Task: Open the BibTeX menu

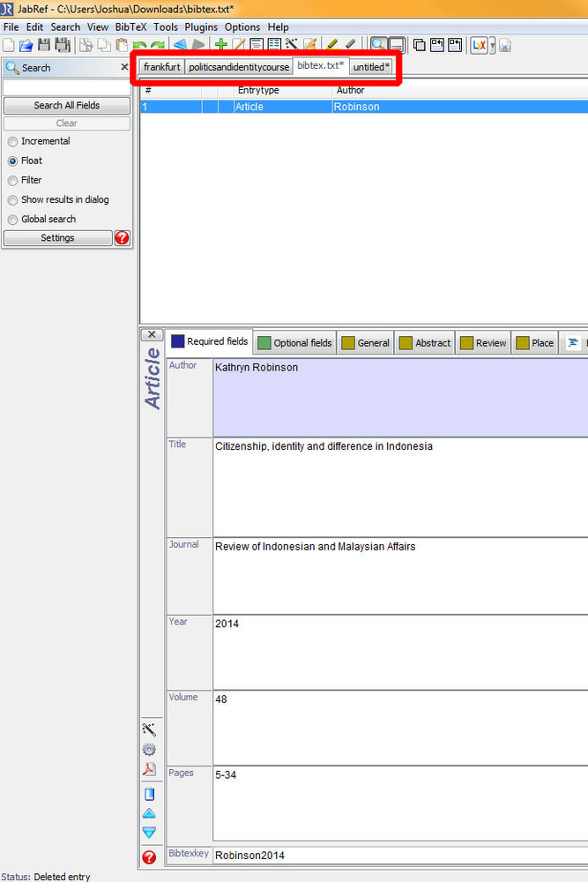Action: click(130, 27)
